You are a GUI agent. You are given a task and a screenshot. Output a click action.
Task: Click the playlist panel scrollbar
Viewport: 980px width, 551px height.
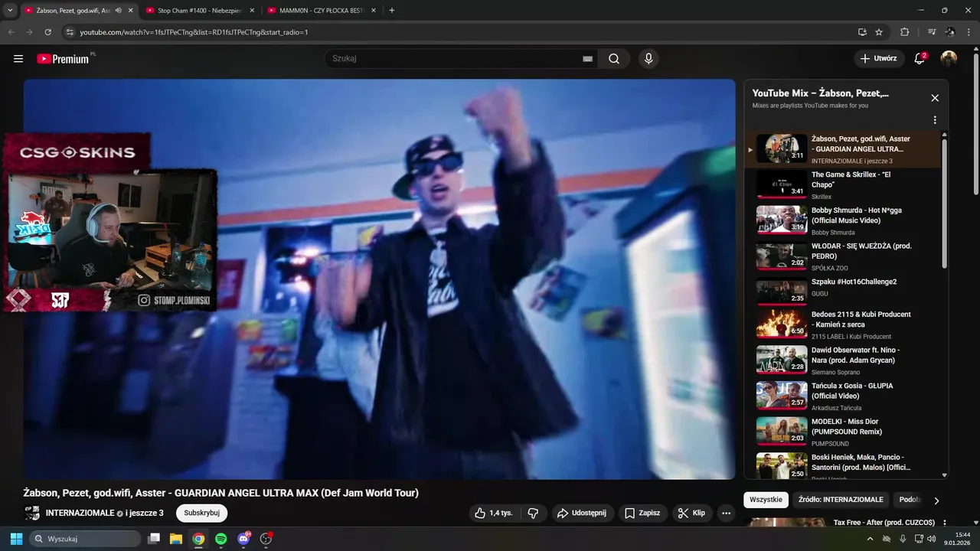(944, 204)
